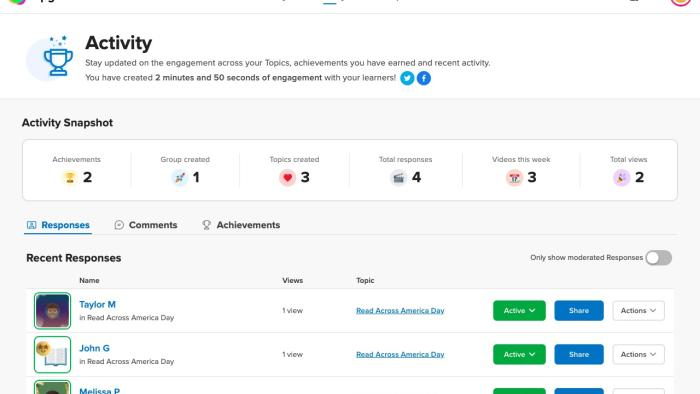Screen dimensions: 700x394
Task: Click the Achievements trophy stat icon
Action: (x=70, y=178)
